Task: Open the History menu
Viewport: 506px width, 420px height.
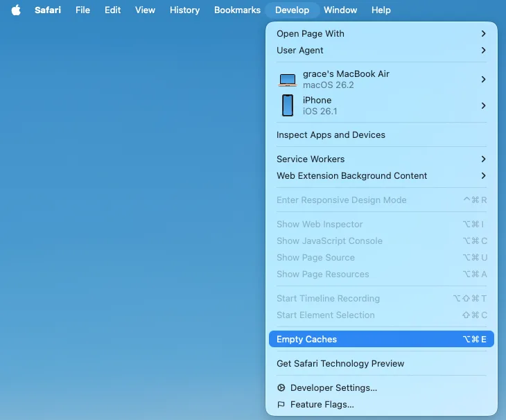Action: click(x=184, y=10)
